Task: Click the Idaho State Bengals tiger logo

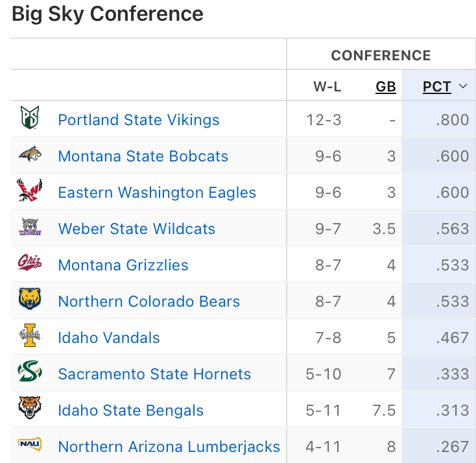Action: coord(30,409)
